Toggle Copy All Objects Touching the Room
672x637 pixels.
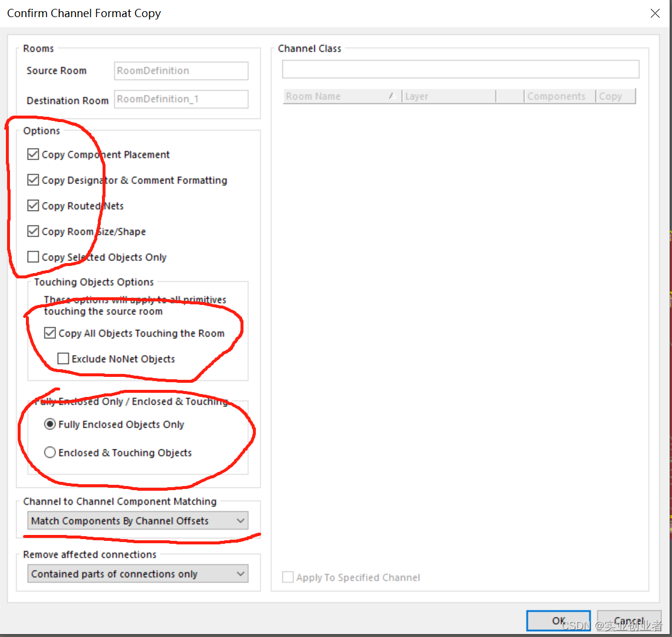(50, 333)
